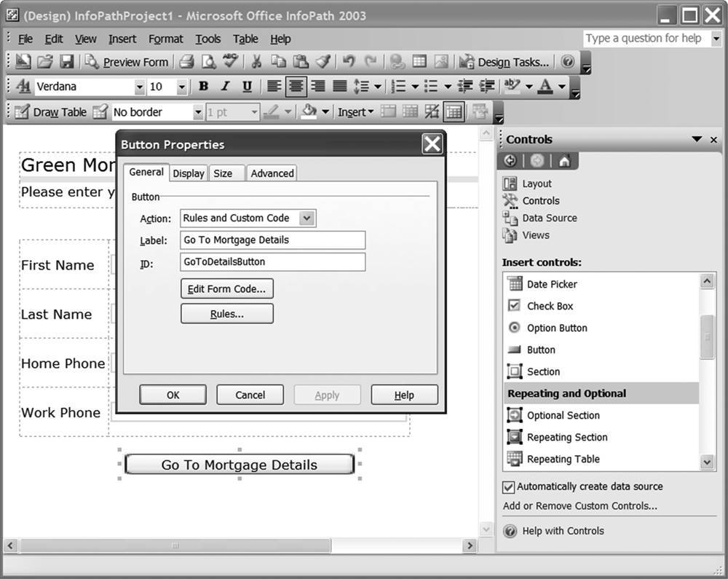Open the Controls task pane menu arrow
Screen dimensions: 728x579
tap(697, 139)
